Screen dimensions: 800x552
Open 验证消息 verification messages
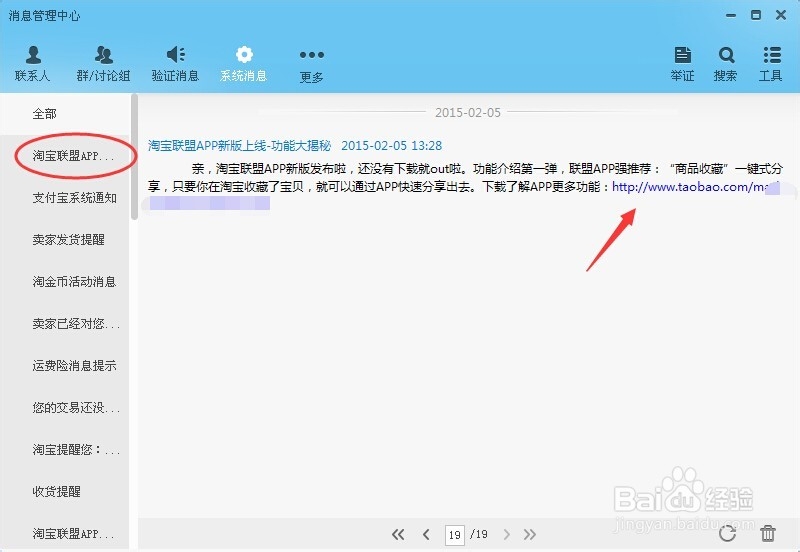point(175,64)
